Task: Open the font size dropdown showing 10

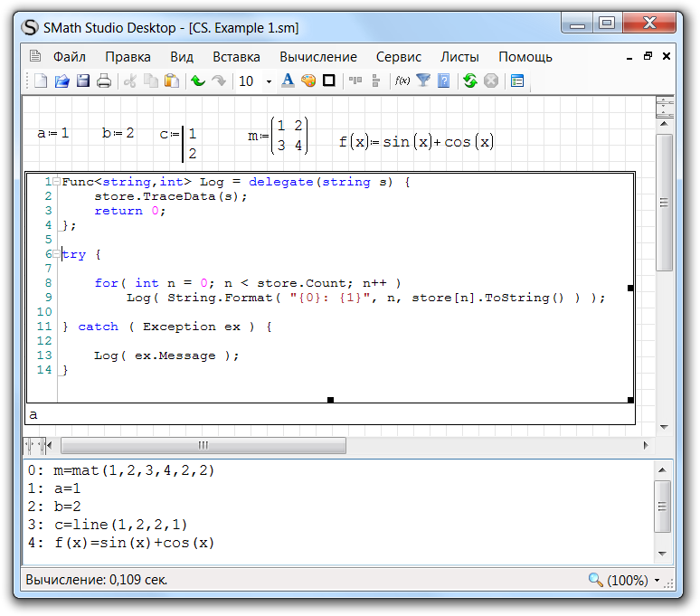Action: click(269, 81)
